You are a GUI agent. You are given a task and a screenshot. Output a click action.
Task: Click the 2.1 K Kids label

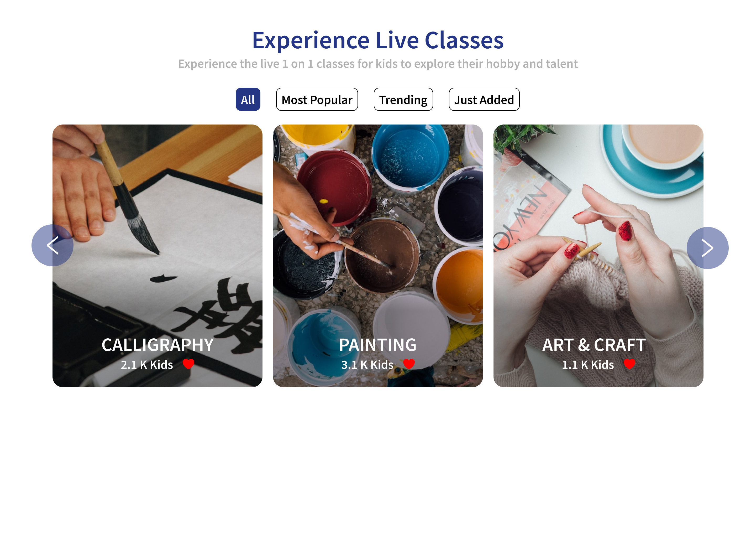tap(147, 364)
